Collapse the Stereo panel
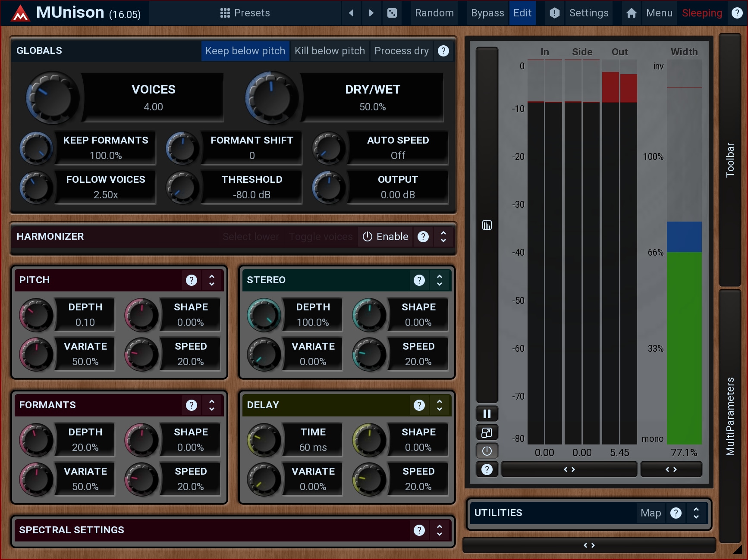The height and width of the screenshot is (560, 748). (440, 280)
